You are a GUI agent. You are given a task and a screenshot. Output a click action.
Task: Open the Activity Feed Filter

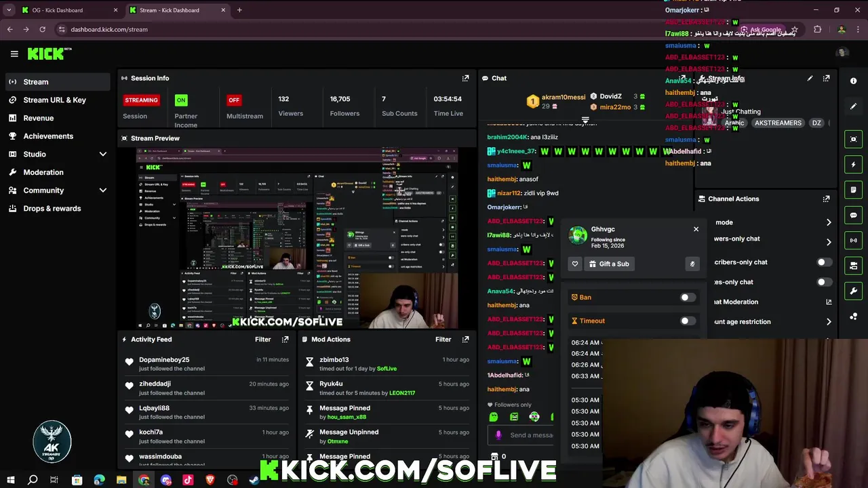coord(262,339)
